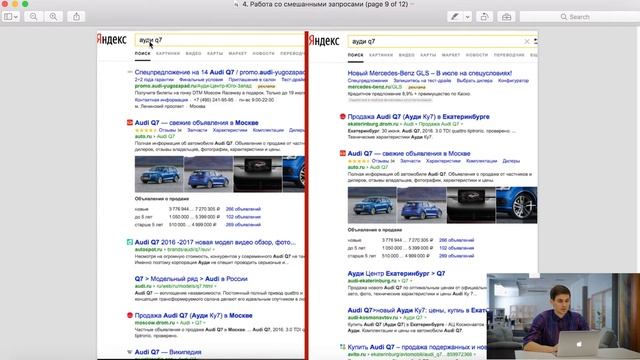Open Запчасти sublink under left Audi Q7 result
The image size is (640, 360).
coord(197,130)
